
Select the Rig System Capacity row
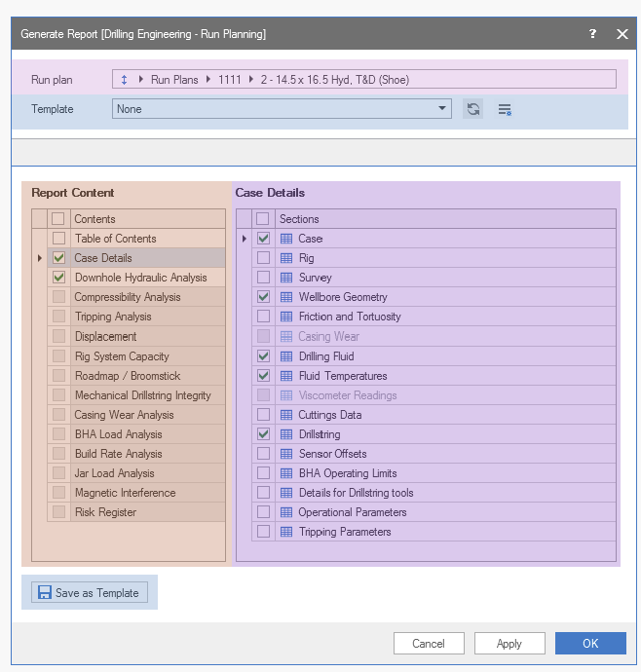pos(136,356)
